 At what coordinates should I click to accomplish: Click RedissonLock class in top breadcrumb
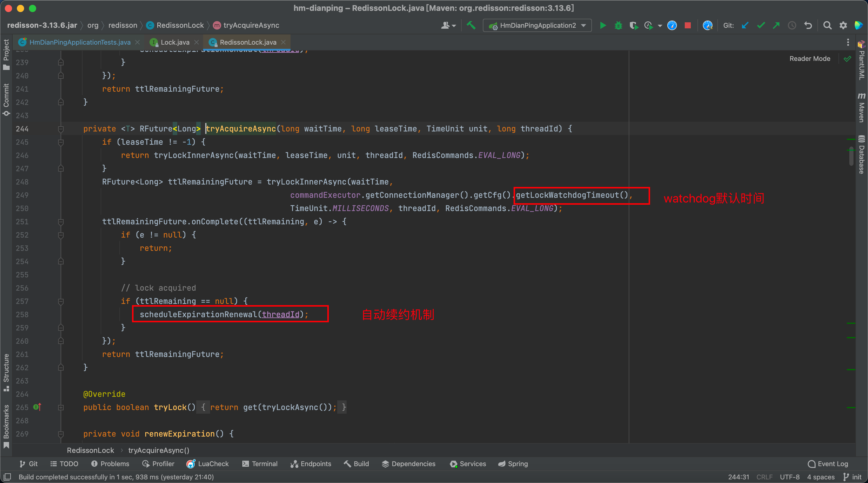(x=175, y=25)
